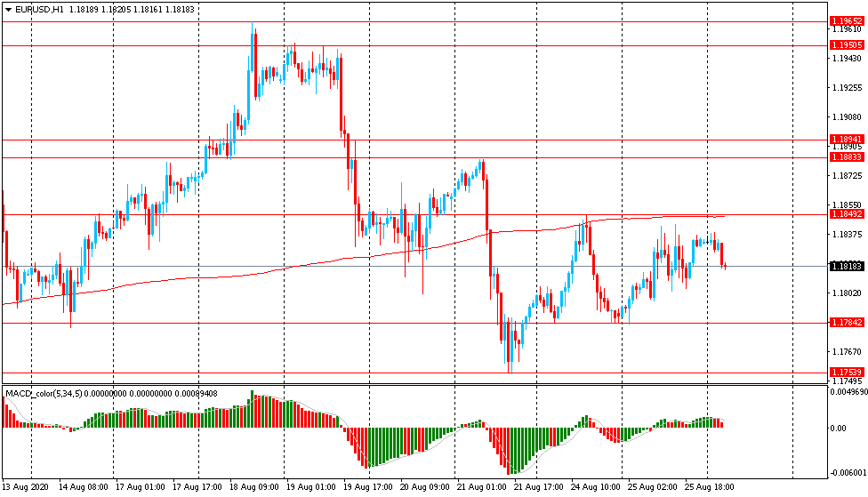
Task: Click the 1.19080 value on price scale
Action: tap(843, 117)
